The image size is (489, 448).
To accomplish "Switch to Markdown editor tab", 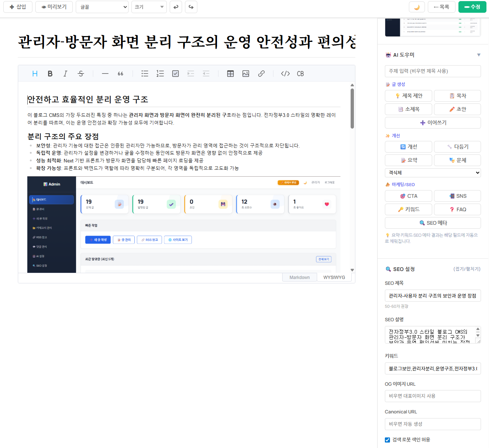I will point(299,278).
